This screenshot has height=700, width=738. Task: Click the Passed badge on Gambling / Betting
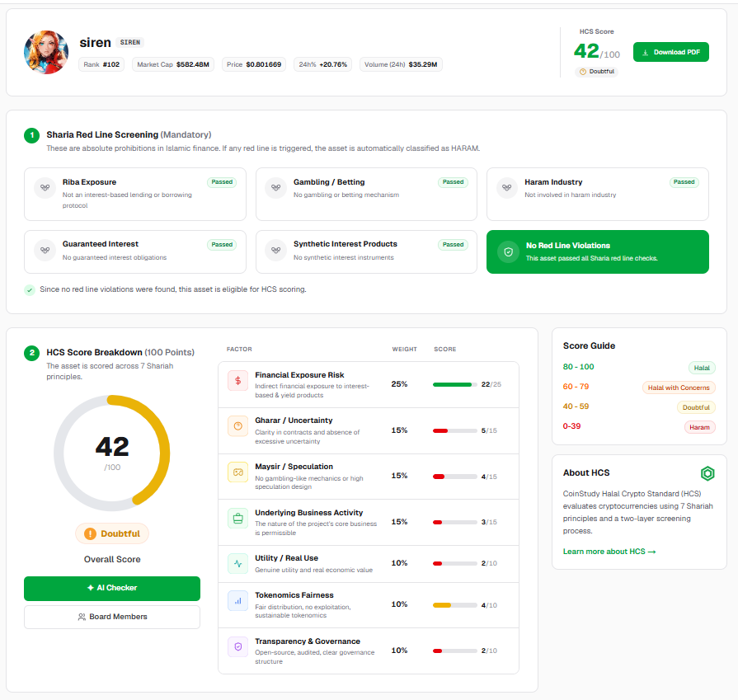click(453, 182)
